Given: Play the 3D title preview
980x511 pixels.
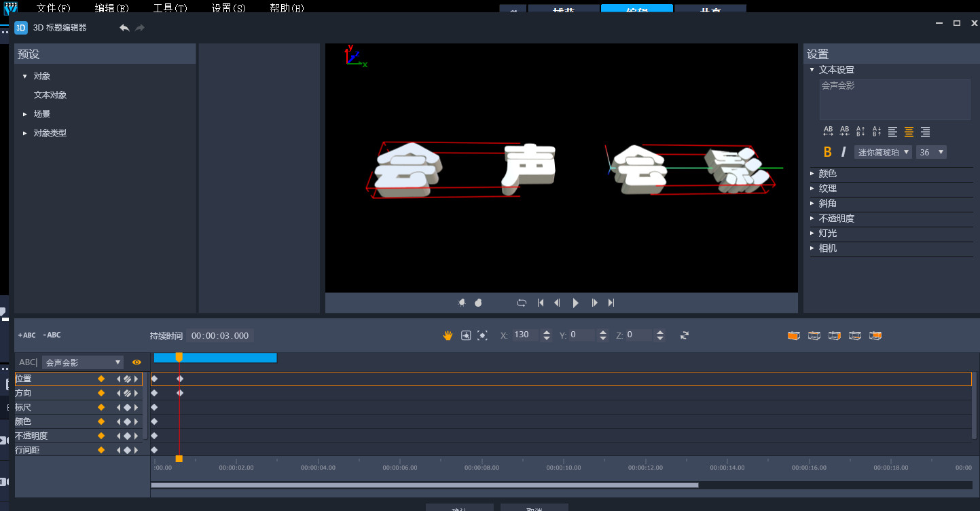Looking at the screenshot, I should [576, 303].
